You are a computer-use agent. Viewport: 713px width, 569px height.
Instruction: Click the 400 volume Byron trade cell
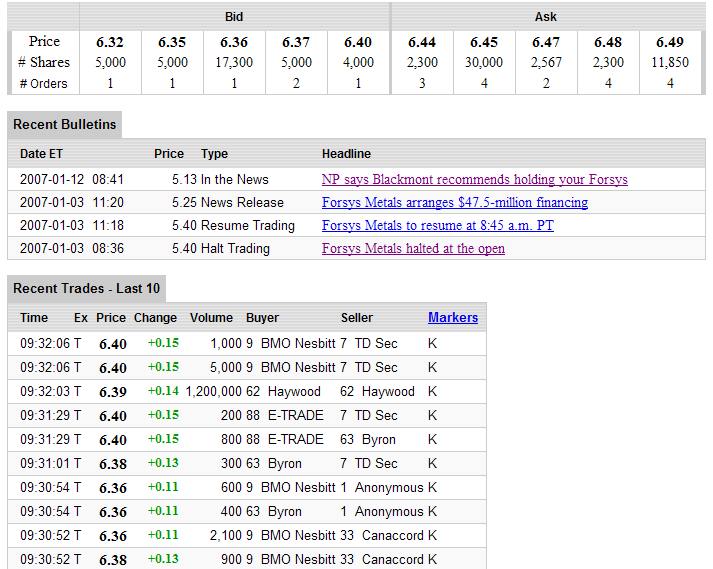(x=231, y=512)
